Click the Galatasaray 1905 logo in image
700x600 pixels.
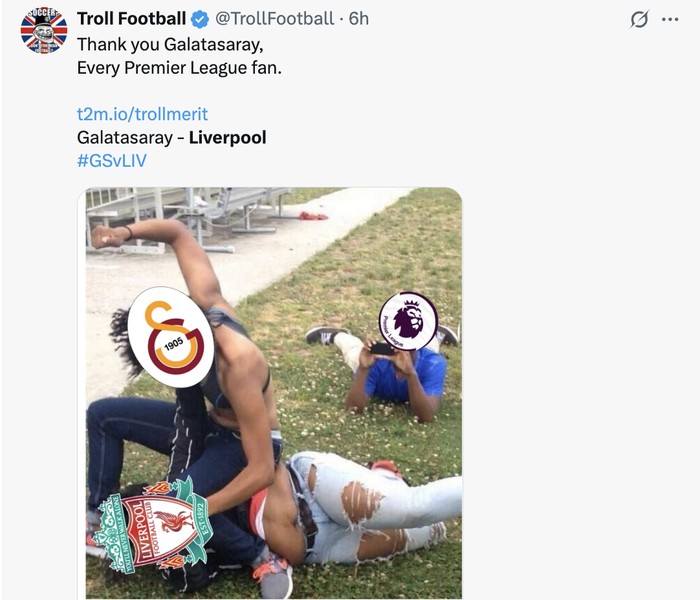tap(172, 337)
